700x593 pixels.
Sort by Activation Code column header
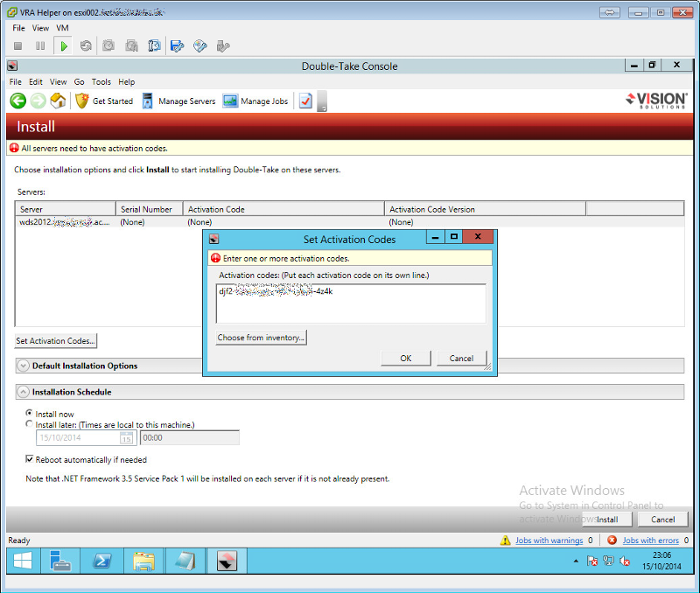(x=283, y=209)
